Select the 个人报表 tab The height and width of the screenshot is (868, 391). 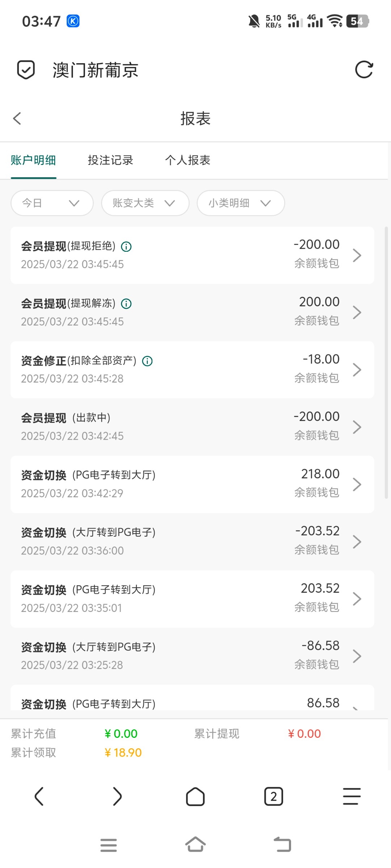click(x=188, y=160)
